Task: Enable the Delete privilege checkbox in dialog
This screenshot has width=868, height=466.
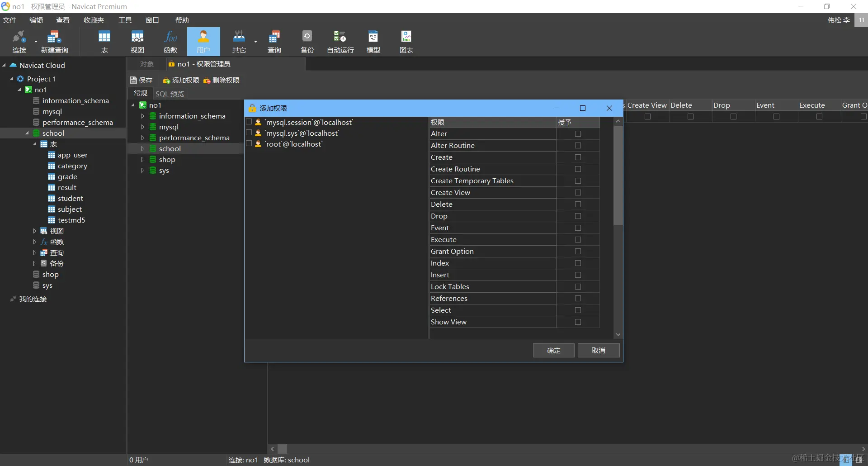Action: [x=578, y=204]
